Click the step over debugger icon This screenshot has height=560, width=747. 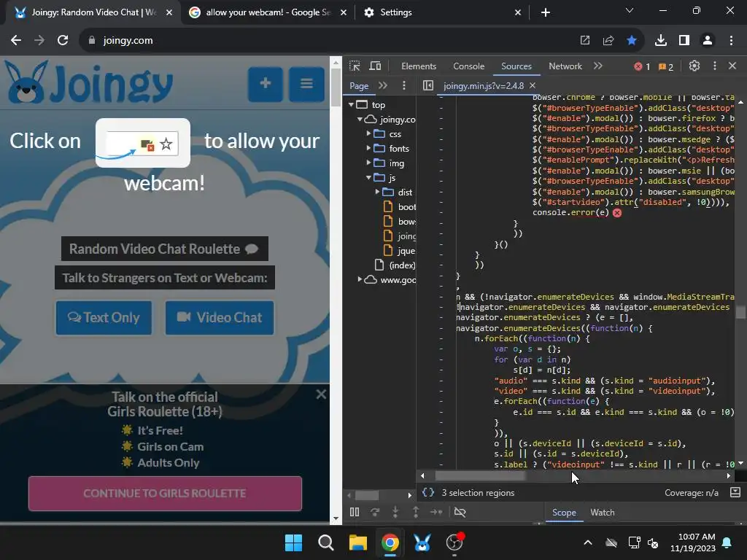[x=375, y=513]
